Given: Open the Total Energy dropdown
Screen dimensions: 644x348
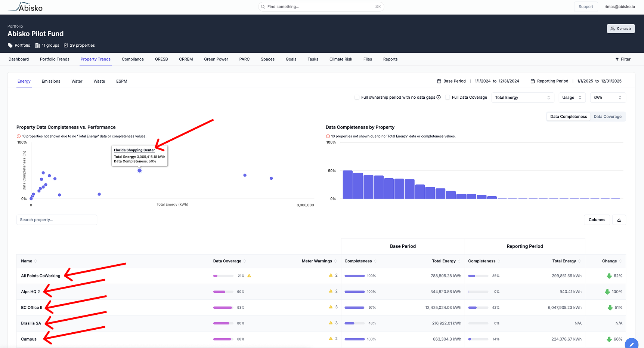Looking at the screenshot, I should point(522,98).
